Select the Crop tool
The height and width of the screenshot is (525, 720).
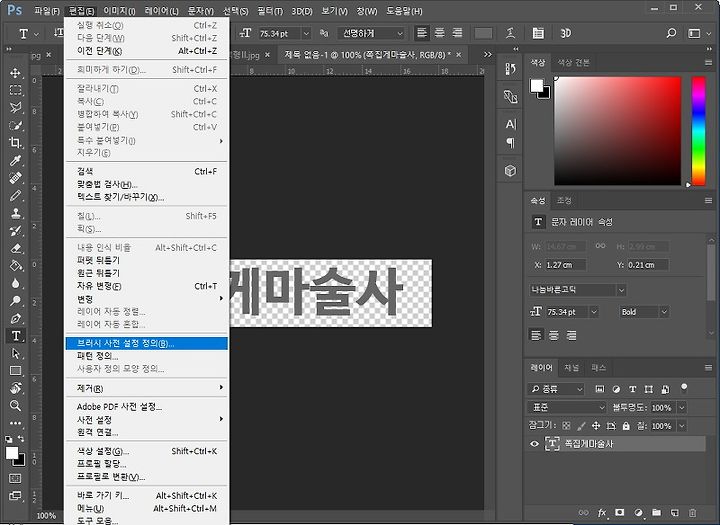click(15, 142)
